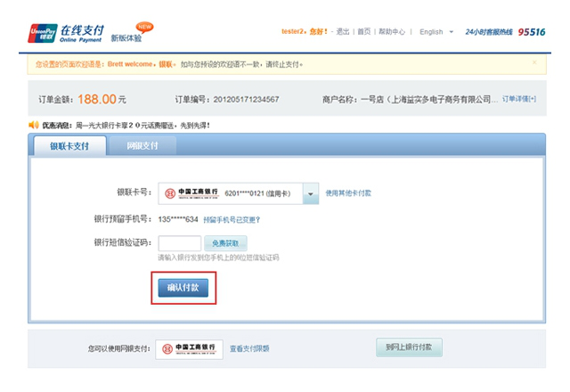Click the ICBC online banking logo at bottom
570x392 pixels.
click(189, 348)
